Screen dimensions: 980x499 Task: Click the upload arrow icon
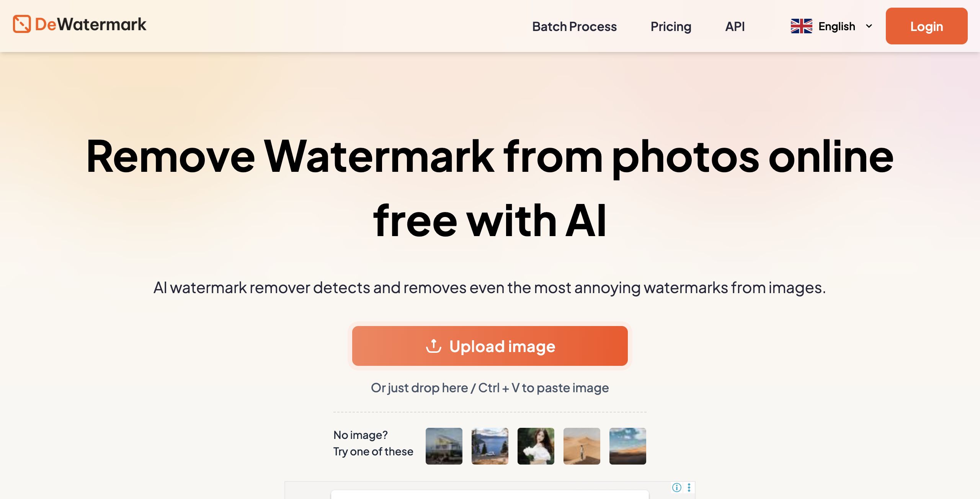[434, 346]
